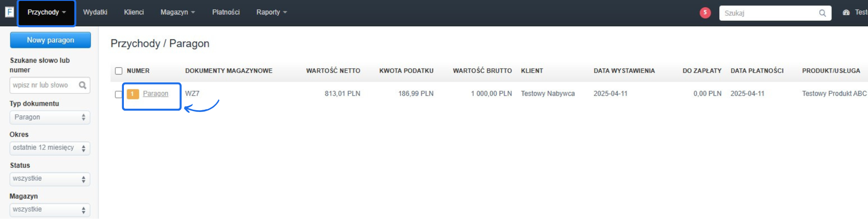Screen dimensions: 868x219
Task: Sort by the WARTOŚĆ BRUTTO column header
Action: [x=482, y=71]
